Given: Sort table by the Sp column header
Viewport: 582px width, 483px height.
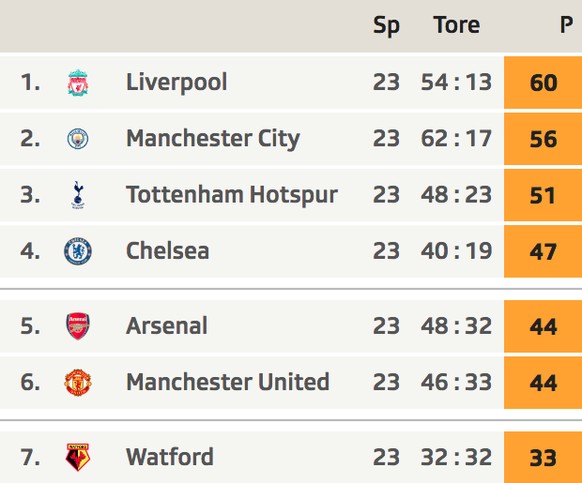Looking at the screenshot, I should coord(386,26).
